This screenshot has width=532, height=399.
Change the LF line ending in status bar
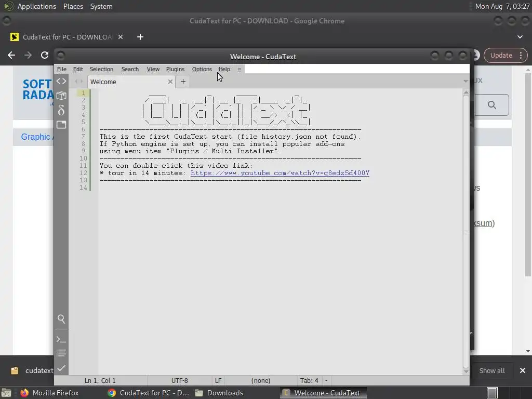[218, 381]
